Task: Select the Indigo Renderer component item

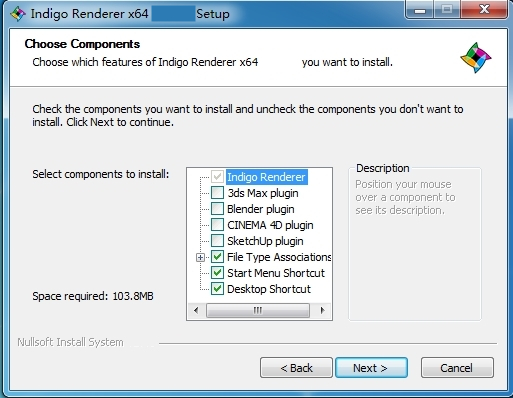Action: (266, 177)
